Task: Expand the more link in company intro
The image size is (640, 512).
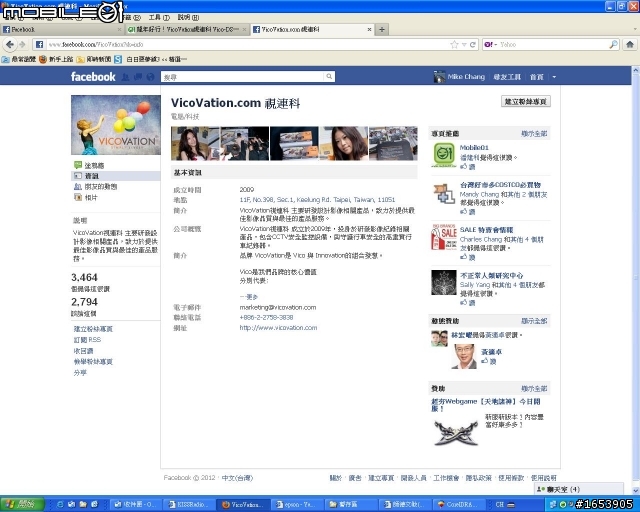Action: (x=249, y=297)
